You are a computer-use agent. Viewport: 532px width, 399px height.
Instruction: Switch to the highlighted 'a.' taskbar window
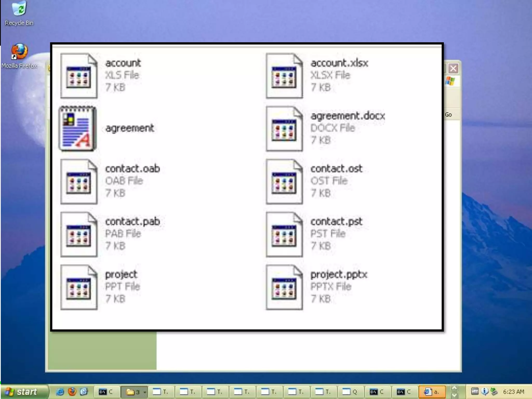[432, 392]
